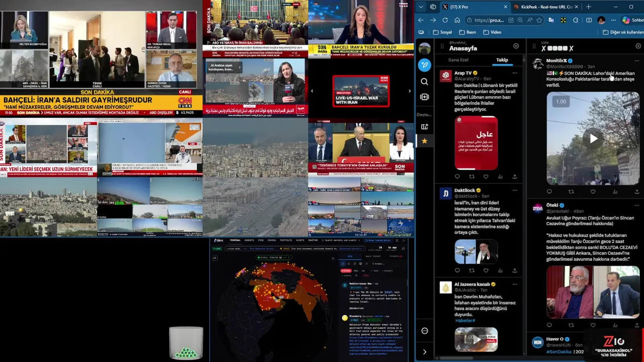Open the Topic dropdown in Glint feed
Screen dimensions: 644x362
pyautogui.click(x=375, y=270)
